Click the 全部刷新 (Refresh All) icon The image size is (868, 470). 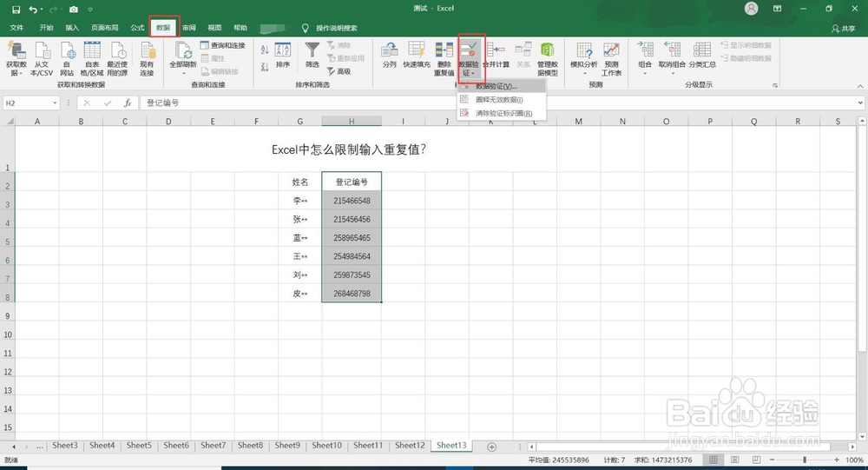183,53
